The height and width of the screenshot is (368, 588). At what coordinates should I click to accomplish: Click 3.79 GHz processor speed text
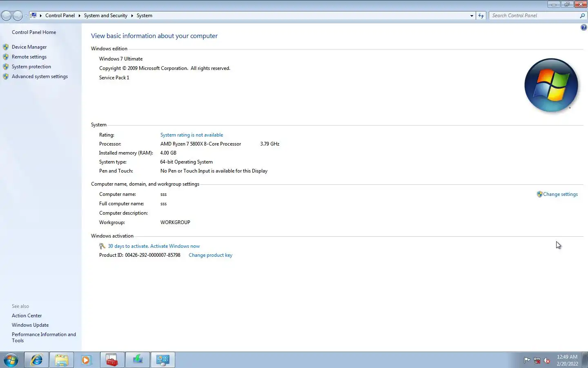pyautogui.click(x=270, y=144)
